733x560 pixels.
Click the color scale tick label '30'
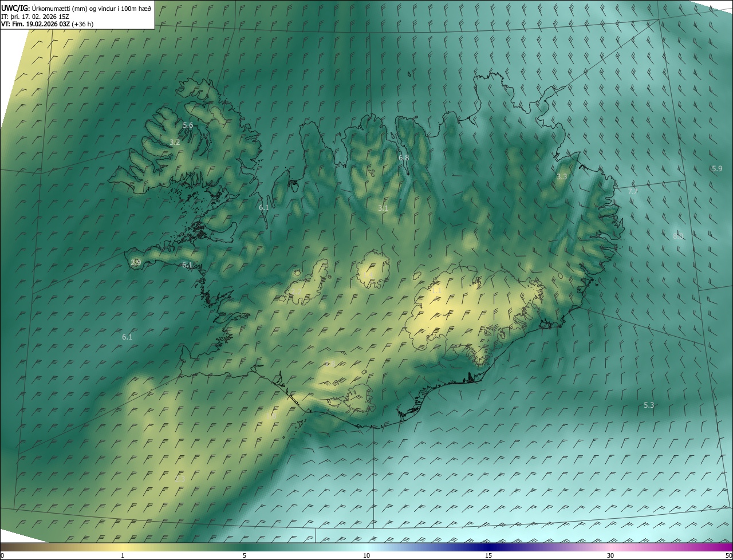(x=610, y=555)
